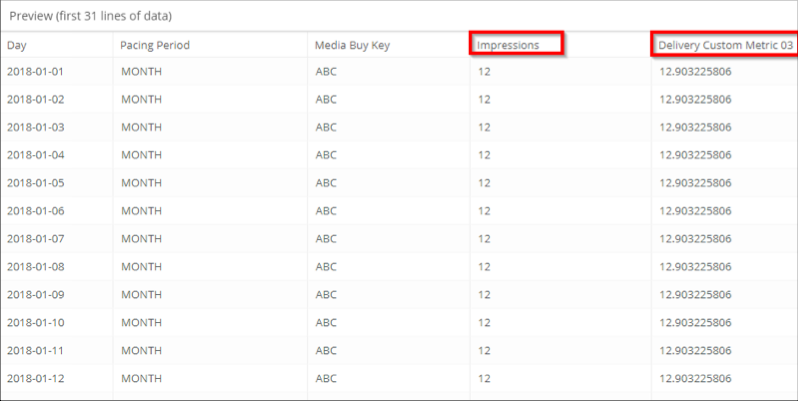Select the date cell 2018-01-07
Viewport: 798px width, 401px height.
tap(36, 239)
